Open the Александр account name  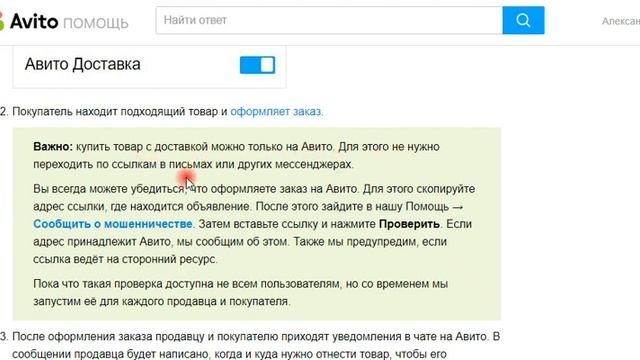point(621,21)
